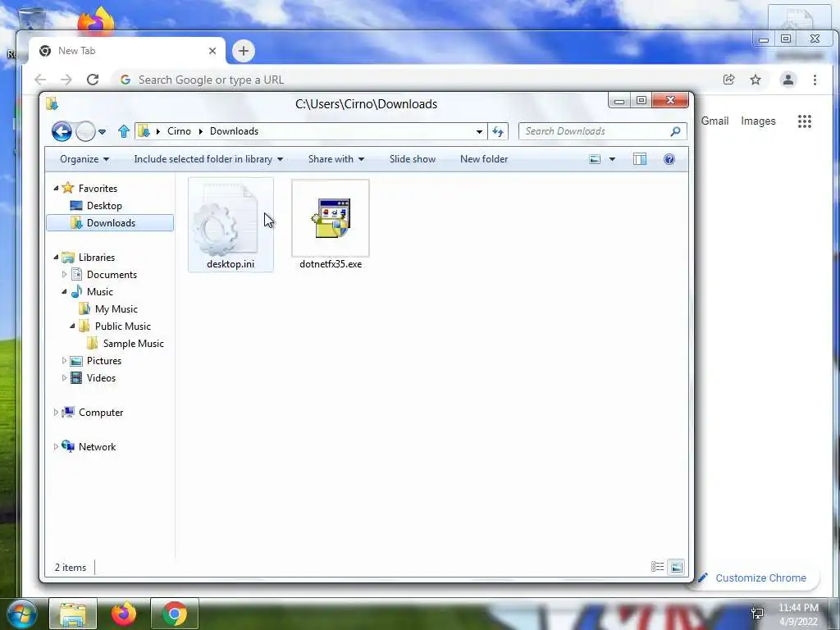This screenshot has width=840, height=630.
Task: Click Customize Chrome button
Action: (x=753, y=577)
